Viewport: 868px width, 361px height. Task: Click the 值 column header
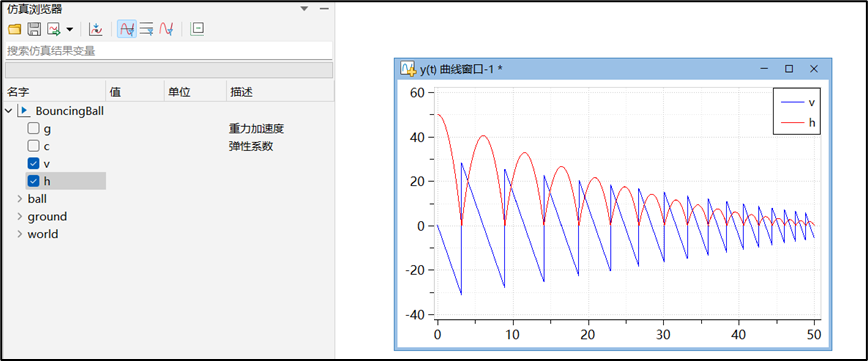coord(135,92)
